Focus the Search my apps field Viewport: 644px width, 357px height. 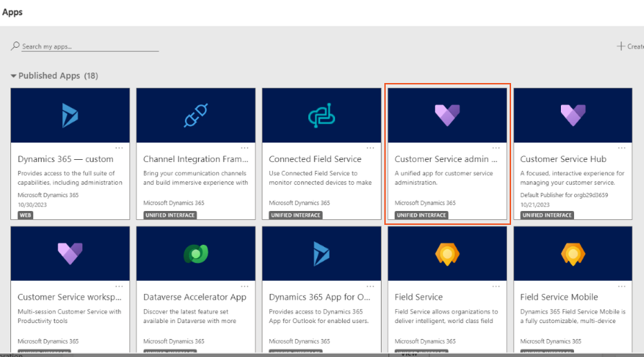(90, 46)
